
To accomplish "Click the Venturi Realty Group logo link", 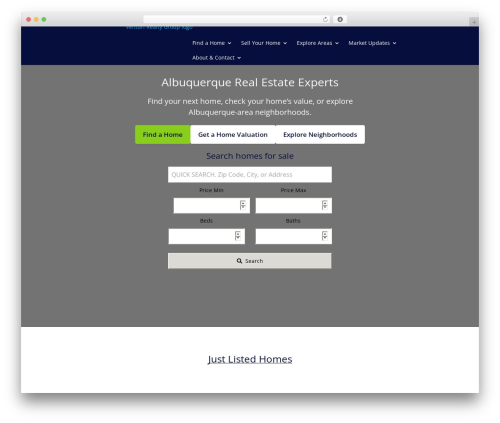I will [159, 28].
